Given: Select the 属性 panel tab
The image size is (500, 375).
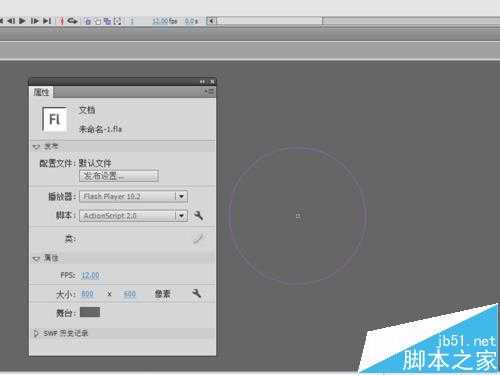Looking at the screenshot, I should (41, 92).
